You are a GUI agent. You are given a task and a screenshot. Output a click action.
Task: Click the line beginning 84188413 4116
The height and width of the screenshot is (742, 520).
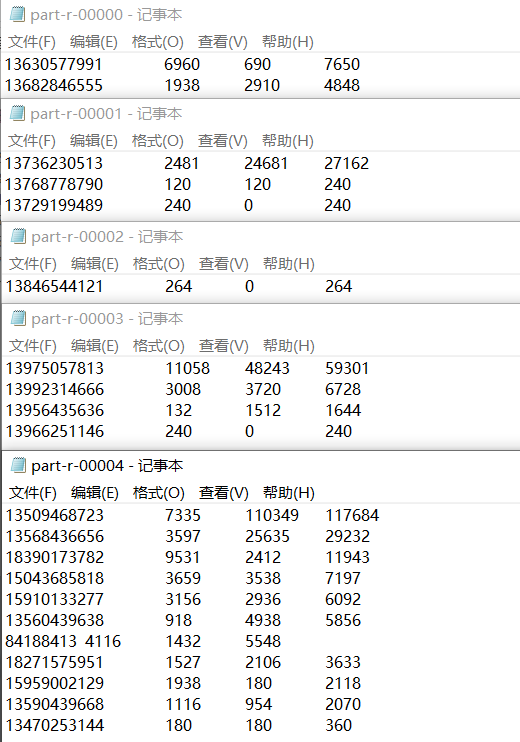point(143,641)
